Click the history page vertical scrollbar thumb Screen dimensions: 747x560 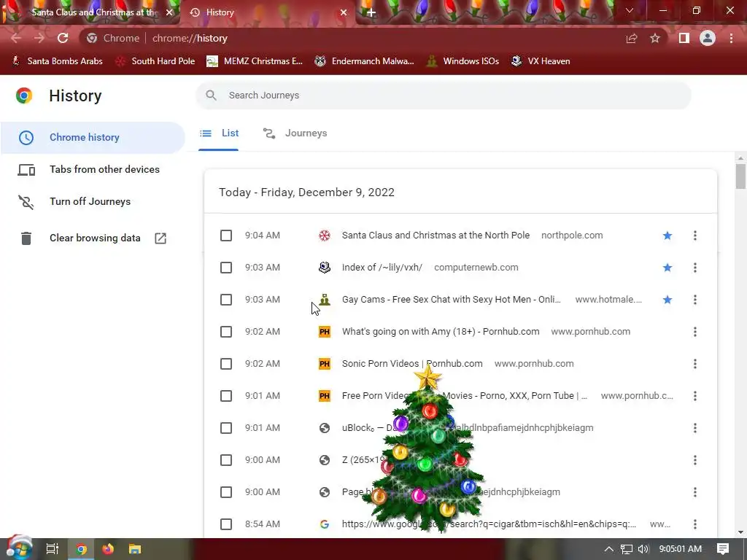[740, 176]
